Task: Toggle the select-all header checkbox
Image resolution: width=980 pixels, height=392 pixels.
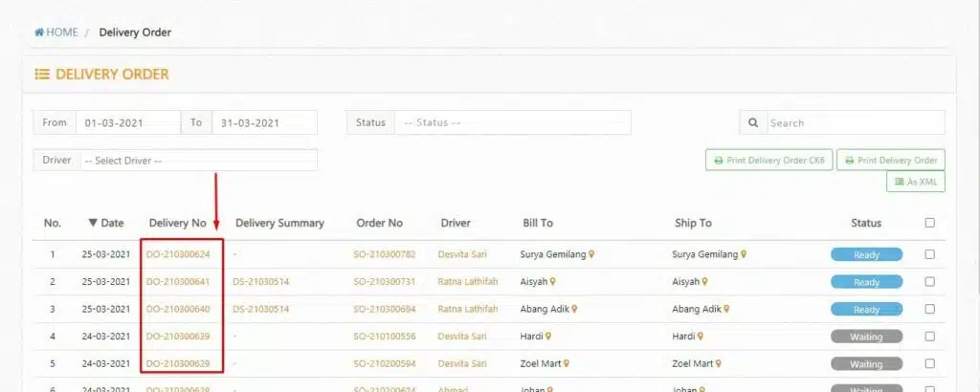Action: click(930, 223)
